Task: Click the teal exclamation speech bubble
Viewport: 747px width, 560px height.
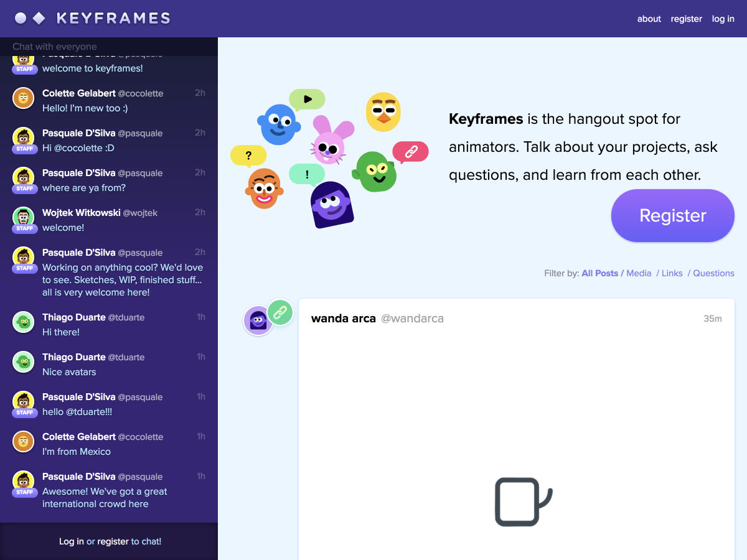Action: (x=307, y=175)
